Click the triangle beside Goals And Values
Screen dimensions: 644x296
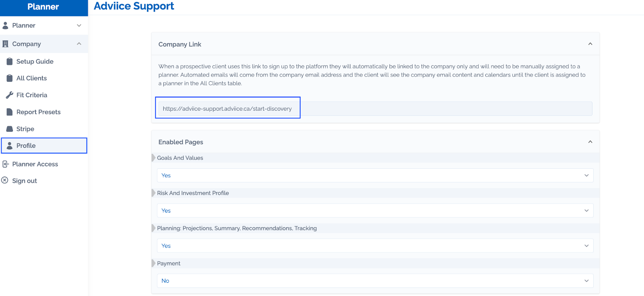tap(153, 158)
